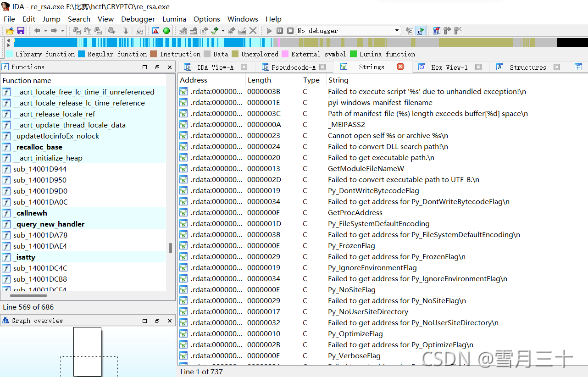The width and height of the screenshot is (588, 377).
Task: Select the GetModuleFileNameW string row
Action: tap(382, 168)
